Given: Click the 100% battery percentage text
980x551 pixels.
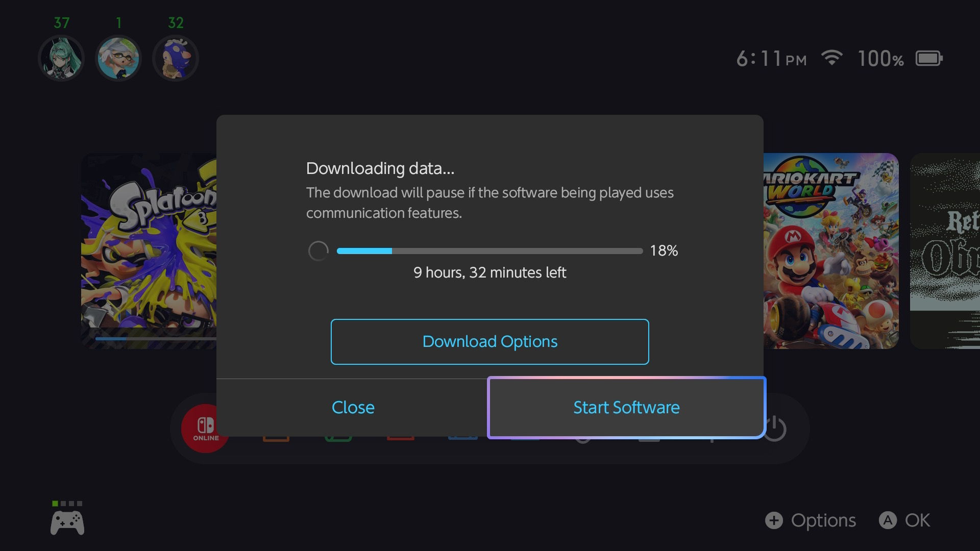Looking at the screenshot, I should click(x=880, y=59).
